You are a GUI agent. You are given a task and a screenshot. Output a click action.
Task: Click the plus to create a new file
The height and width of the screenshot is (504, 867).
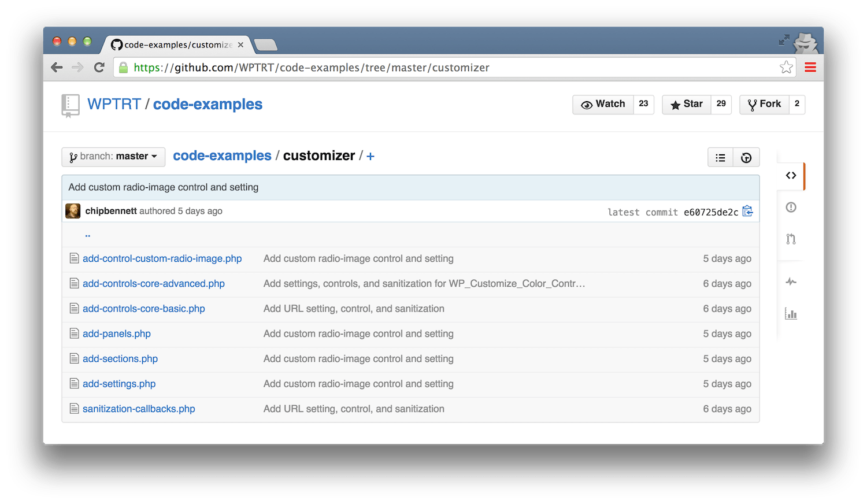pyautogui.click(x=370, y=156)
